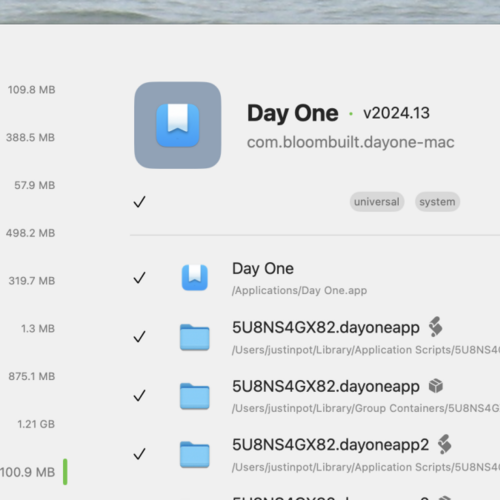Image resolution: width=500 pixels, height=500 pixels.
Task: Select the 57.9 MB app in sidebar
Action: coord(35,185)
